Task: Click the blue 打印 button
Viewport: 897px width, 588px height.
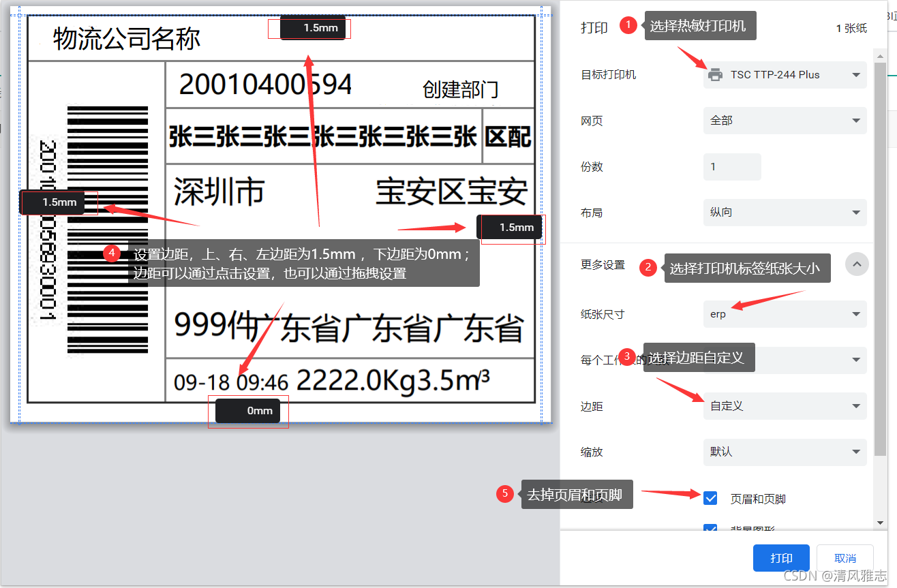Action: tap(781, 558)
